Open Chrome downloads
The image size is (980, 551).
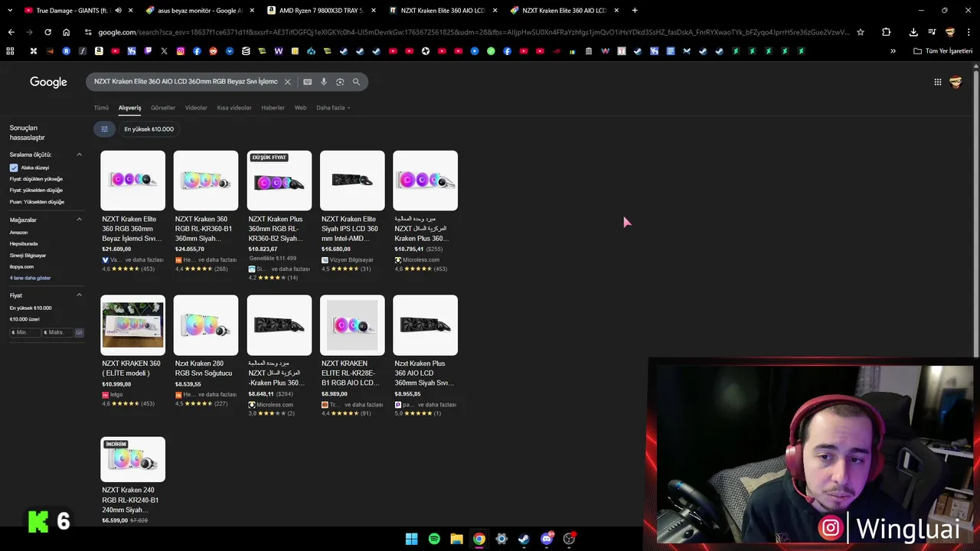point(913,32)
